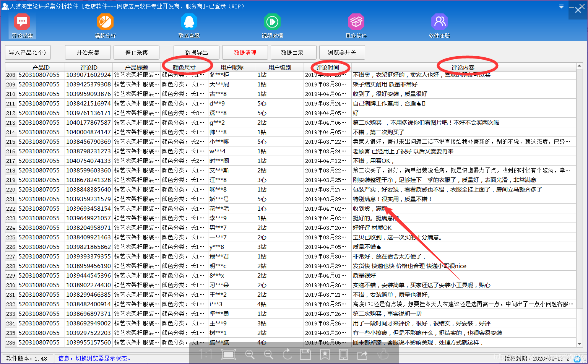Click the table scrollbar up arrow
This screenshot has height=364, width=588.
[579, 66]
